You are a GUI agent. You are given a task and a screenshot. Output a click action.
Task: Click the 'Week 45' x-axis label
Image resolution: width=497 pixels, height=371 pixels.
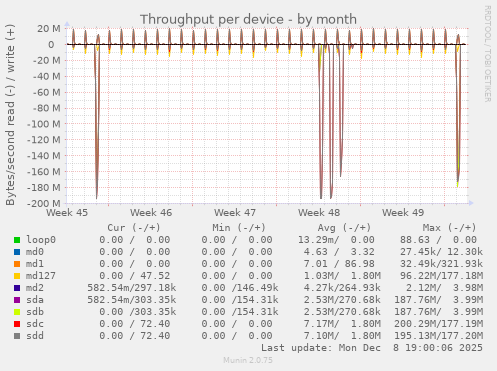pyautogui.click(x=67, y=213)
